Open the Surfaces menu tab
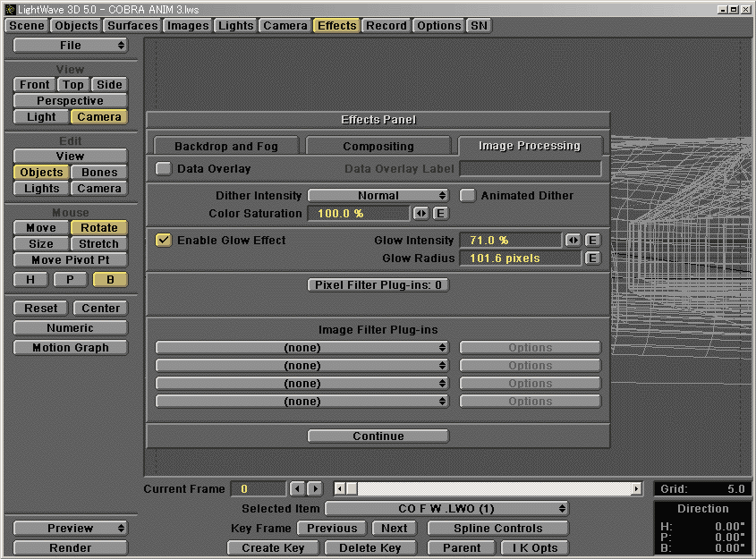The height and width of the screenshot is (559, 756). [132, 25]
